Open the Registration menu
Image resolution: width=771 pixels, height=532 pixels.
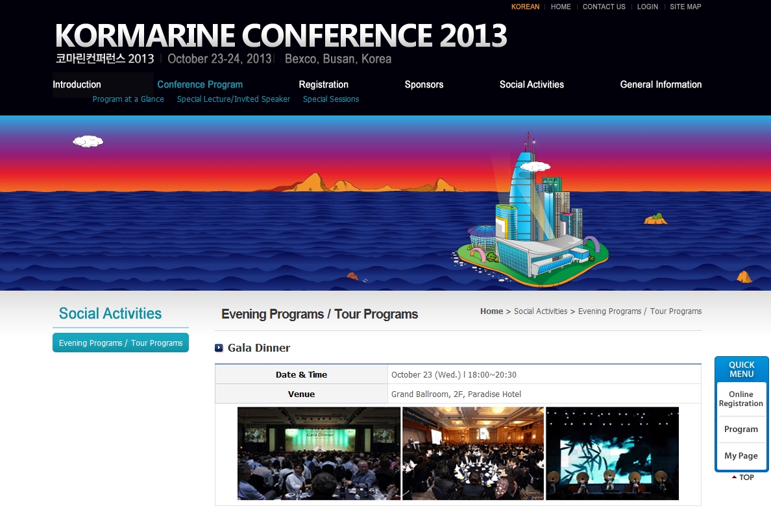324,84
